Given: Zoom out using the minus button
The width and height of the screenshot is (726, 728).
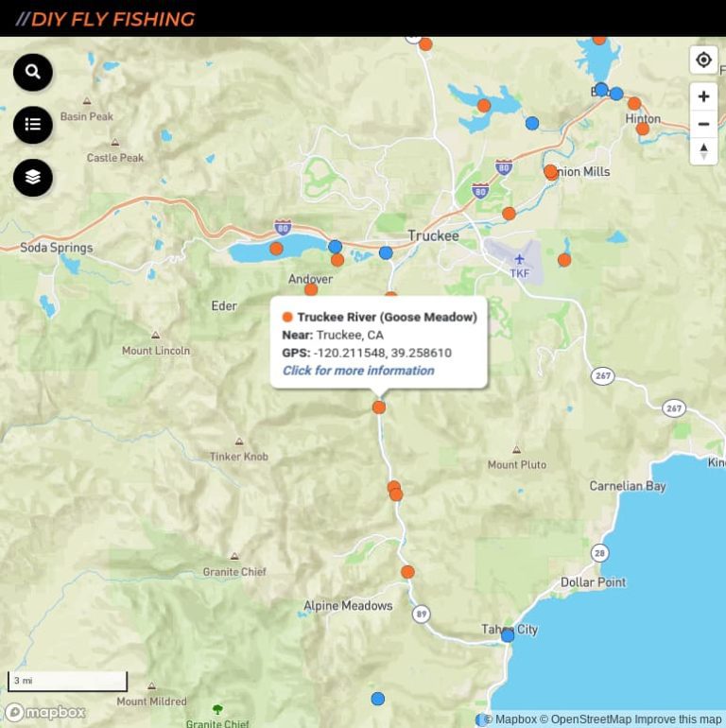Looking at the screenshot, I should [x=703, y=124].
